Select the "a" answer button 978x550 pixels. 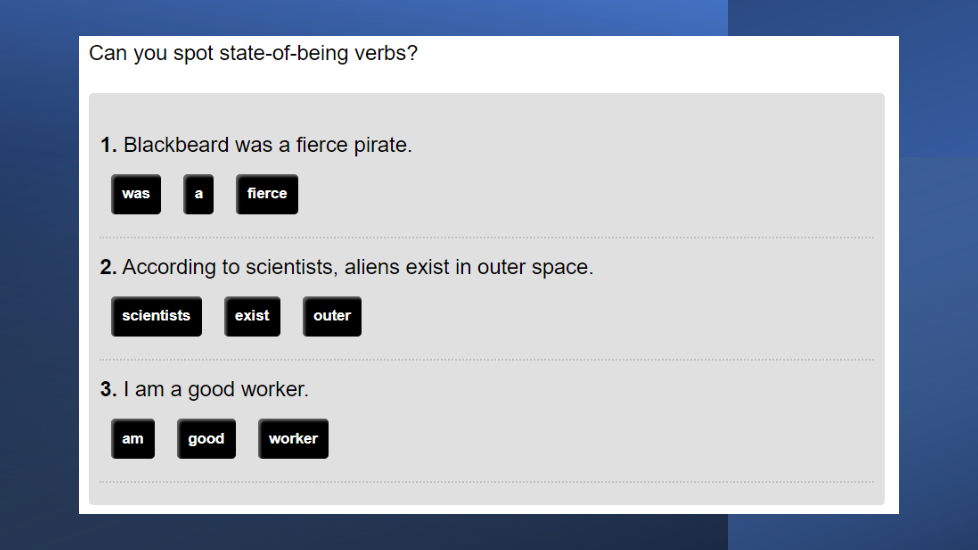[x=198, y=194]
